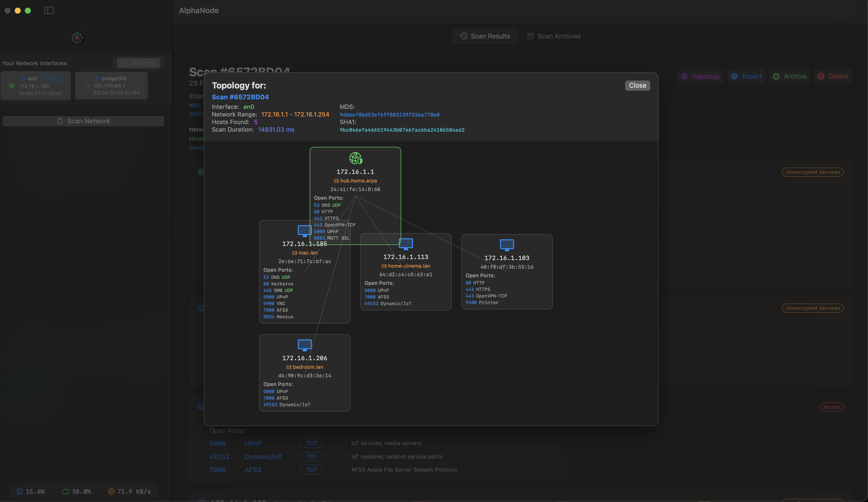Click the Export icon
Viewport: 868px width, 502px height.
click(x=734, y=76)
